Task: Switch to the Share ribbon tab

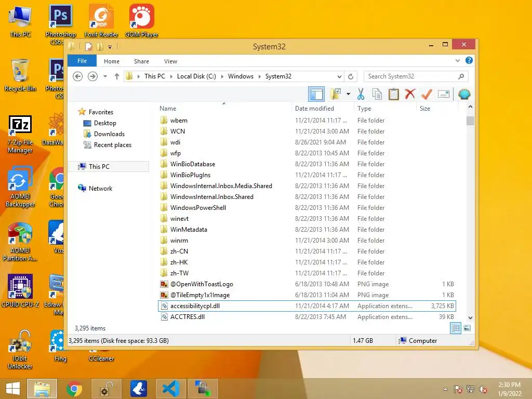Action: click(x=141, y=61)
